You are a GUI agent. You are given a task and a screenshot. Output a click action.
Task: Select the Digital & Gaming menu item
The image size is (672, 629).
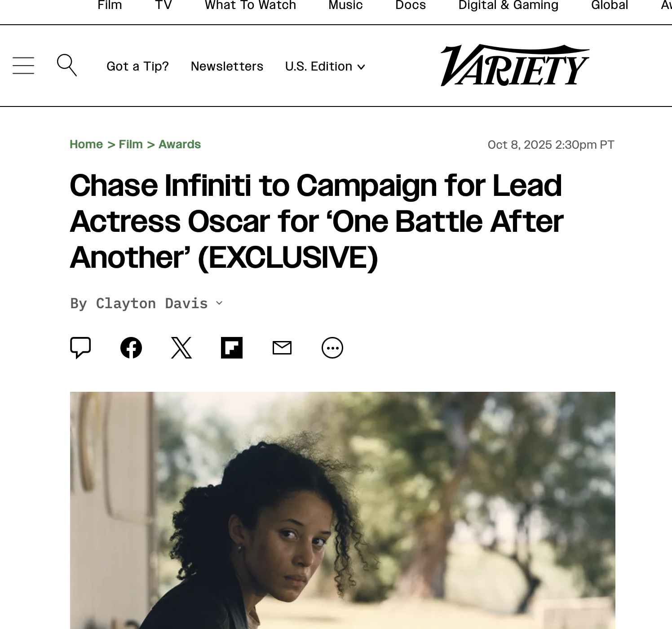(508, 5)
